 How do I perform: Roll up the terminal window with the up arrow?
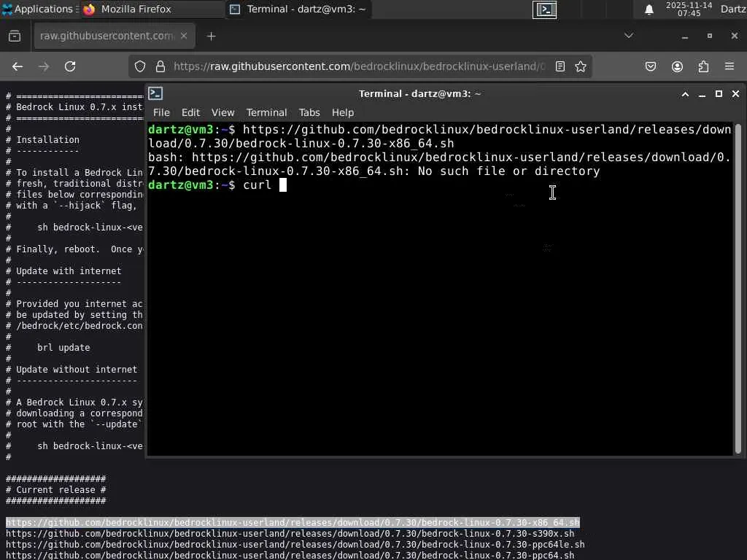pyautogui.click(x=685, y=94)
